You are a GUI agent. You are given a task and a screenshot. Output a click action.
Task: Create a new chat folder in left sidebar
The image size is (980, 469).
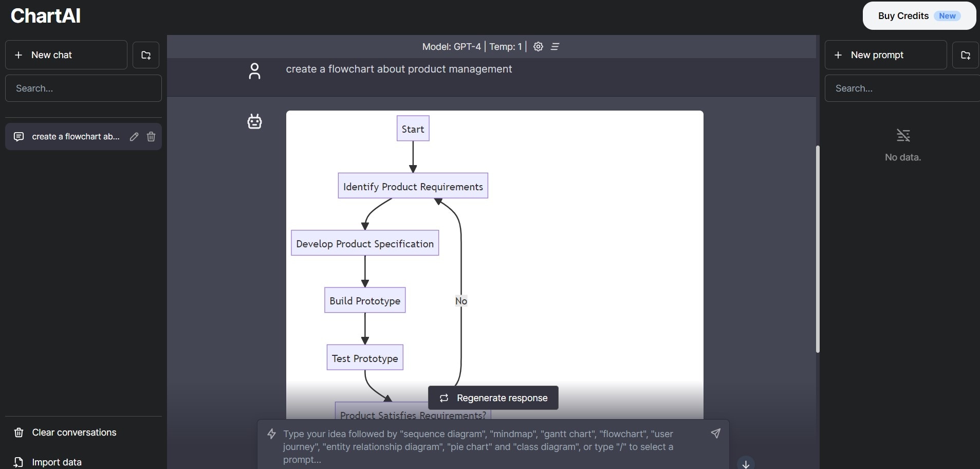coord(146,55)
